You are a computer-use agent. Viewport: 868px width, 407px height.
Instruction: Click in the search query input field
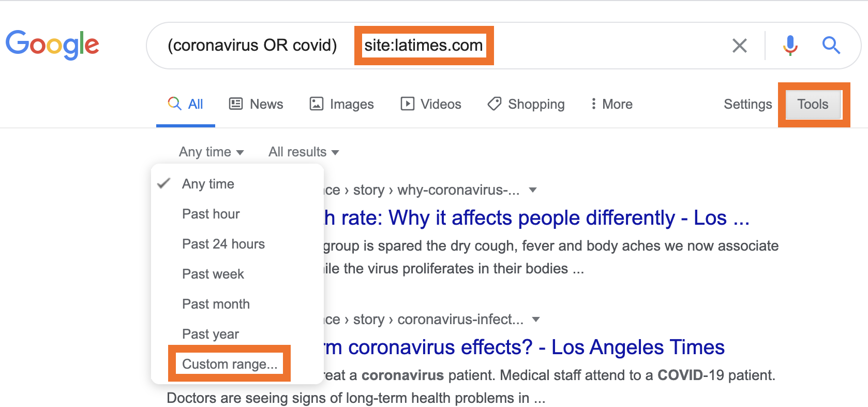pos(569,46)
